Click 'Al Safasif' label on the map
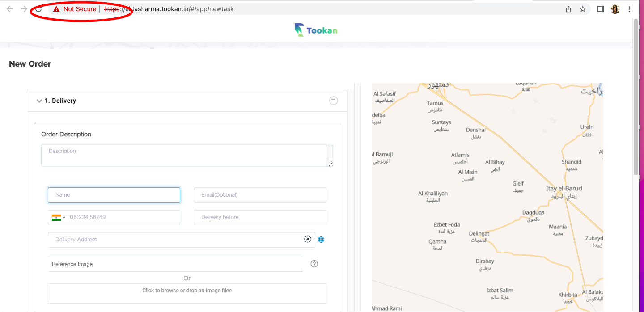Screen dimensions: 644x312 pos(385,94)
